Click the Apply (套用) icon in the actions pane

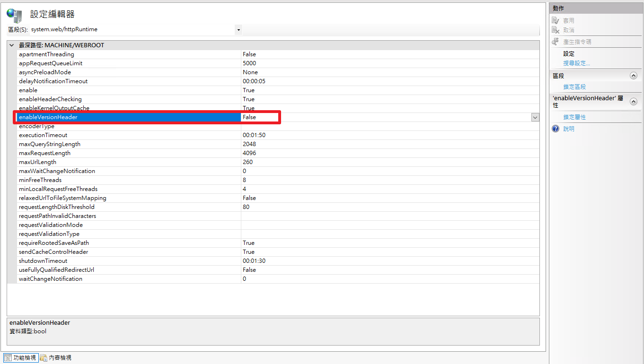556,21
